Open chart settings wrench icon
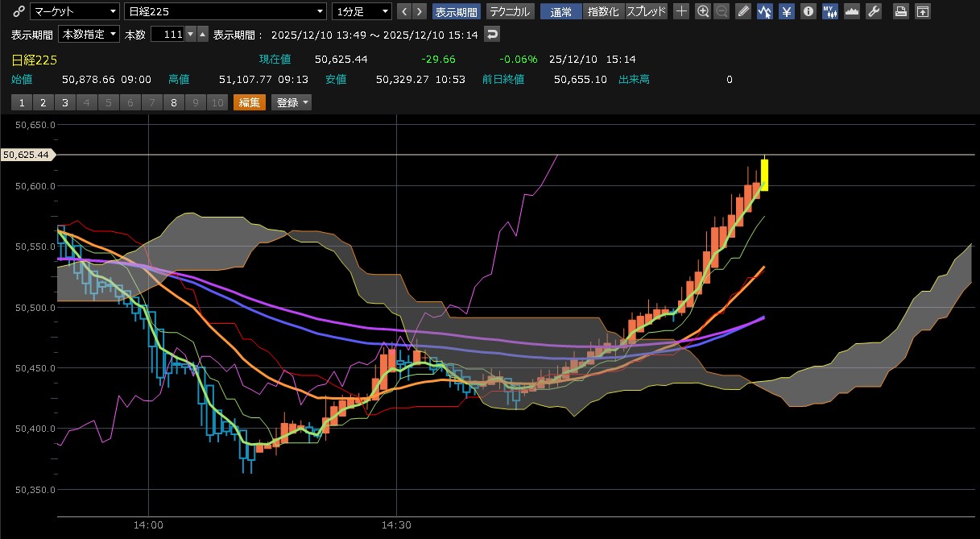 [x=874, y=11]
